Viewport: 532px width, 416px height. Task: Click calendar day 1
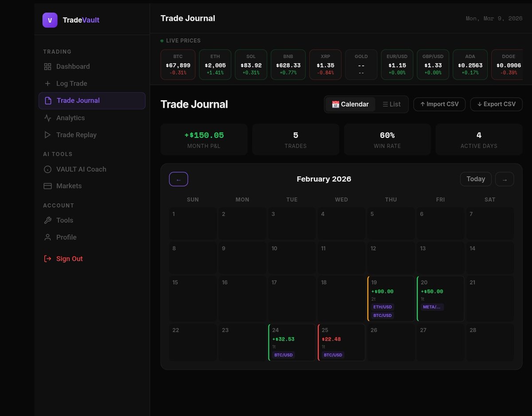click(193, 224)
